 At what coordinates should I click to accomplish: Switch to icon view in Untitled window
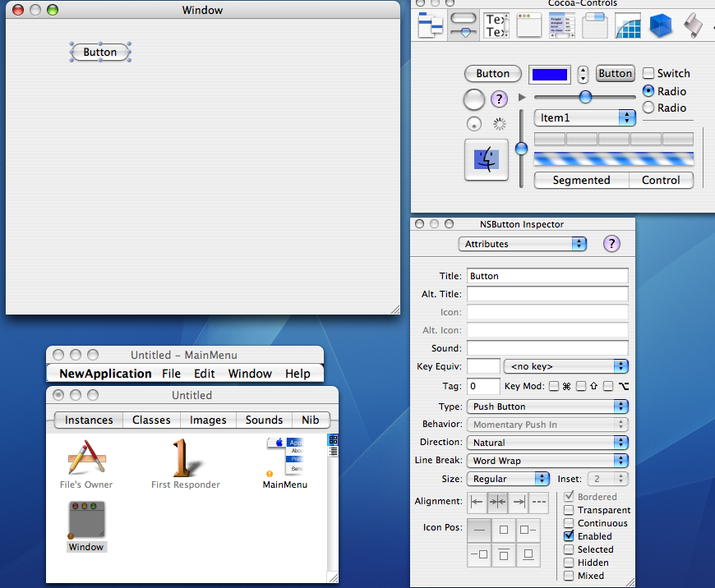click(334, 440)
